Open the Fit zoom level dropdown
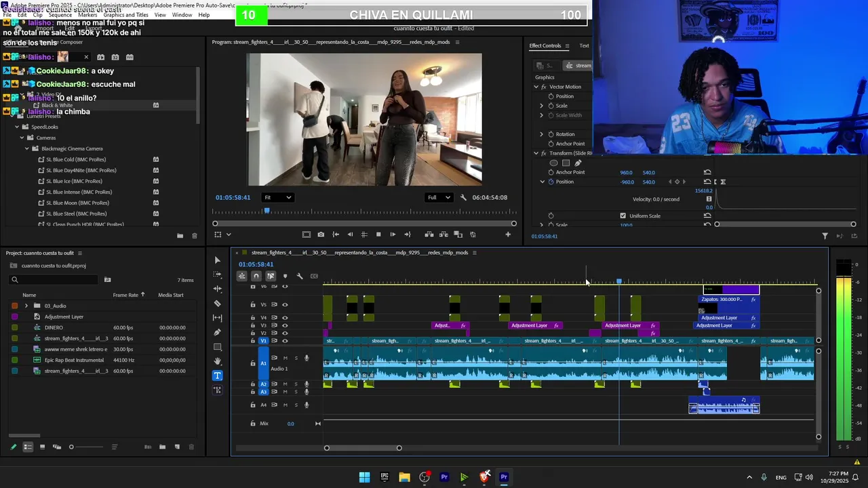The height and width of the screenshot is (488, 868). (277, 197)
